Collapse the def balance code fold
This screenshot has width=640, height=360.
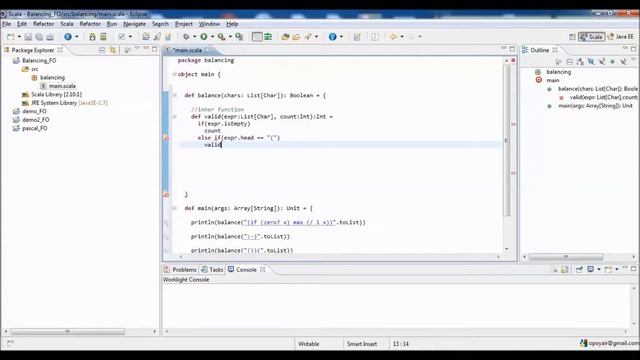174,96
